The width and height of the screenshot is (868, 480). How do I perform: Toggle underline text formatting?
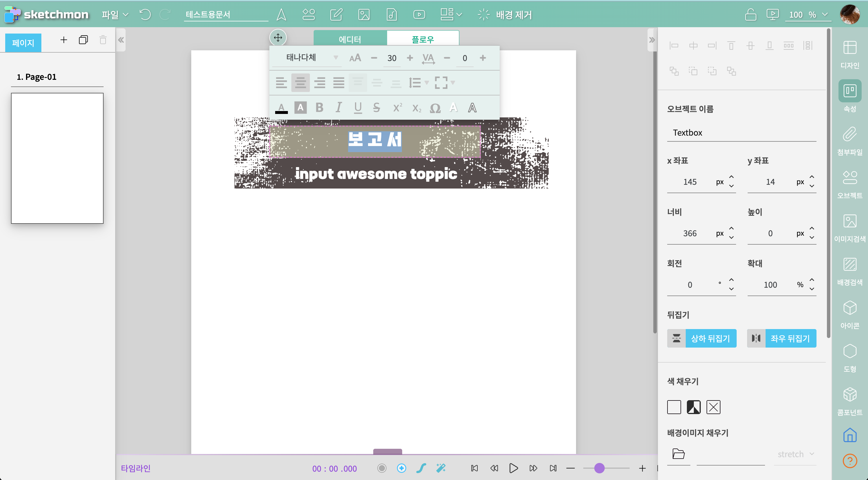pyautogui.click(x=358, y=108)
